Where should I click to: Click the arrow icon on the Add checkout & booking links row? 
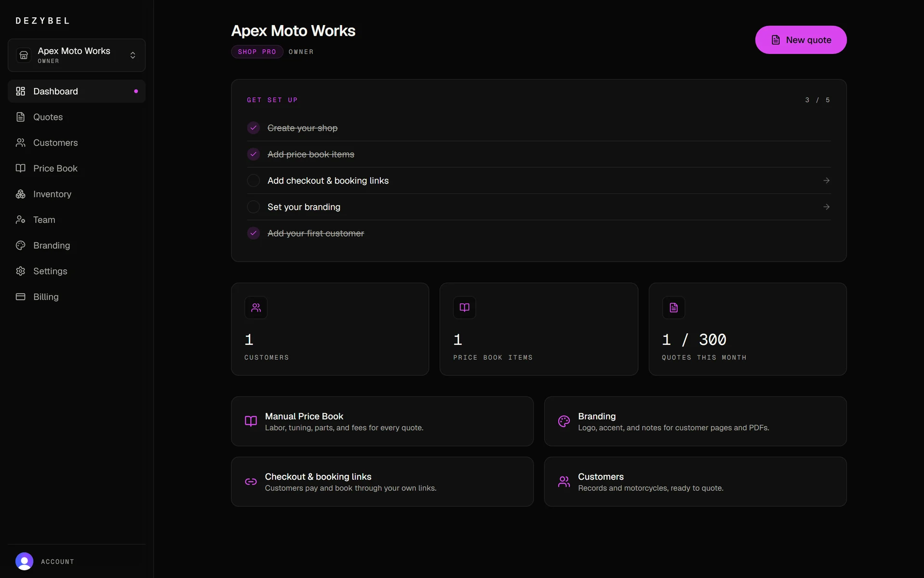pyautogui.click(x=826, y=181)
